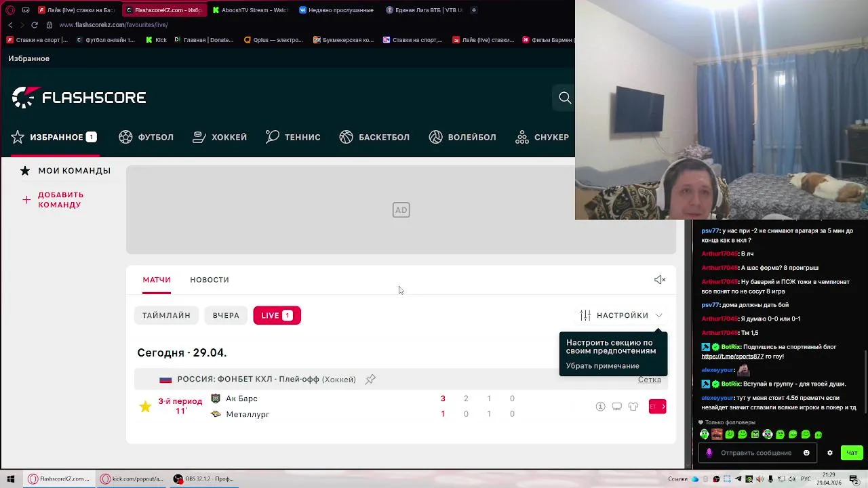
Task: Open the lineups jersey icon of the match
Action: tap(633, 407)
